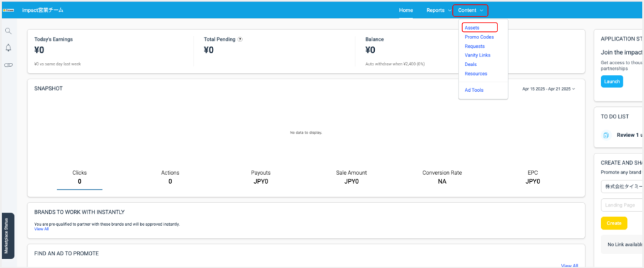
Task: Select Ad Tools menu entry
Action: (474, 90)
